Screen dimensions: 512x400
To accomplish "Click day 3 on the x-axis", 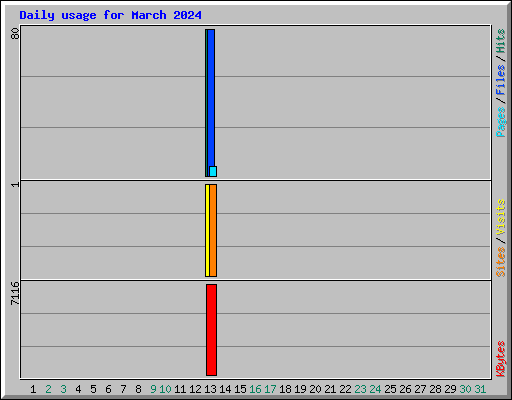I will coord(63,389).
